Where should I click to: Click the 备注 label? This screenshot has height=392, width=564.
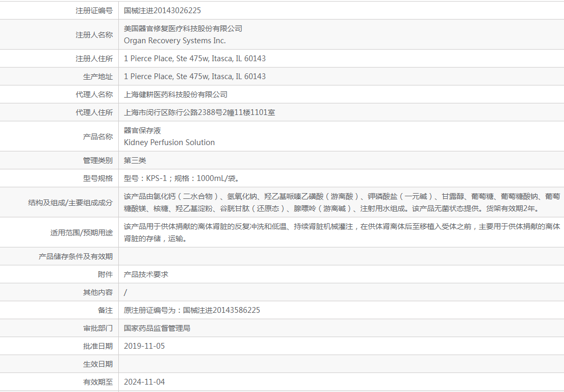[x=106, y=310]
